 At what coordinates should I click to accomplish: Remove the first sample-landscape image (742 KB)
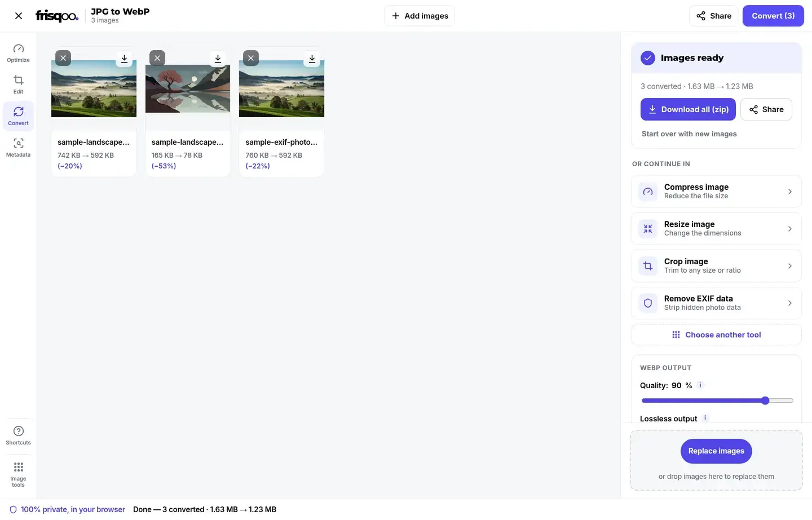[x=63, y=58]
